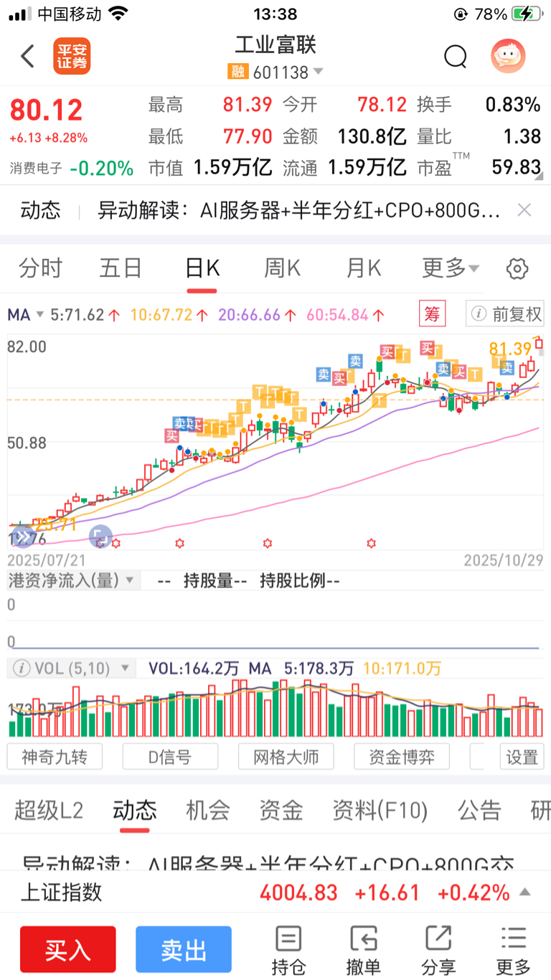Tap current price 80.12
The width and height of the screenshot is (551, 980).
46,110
